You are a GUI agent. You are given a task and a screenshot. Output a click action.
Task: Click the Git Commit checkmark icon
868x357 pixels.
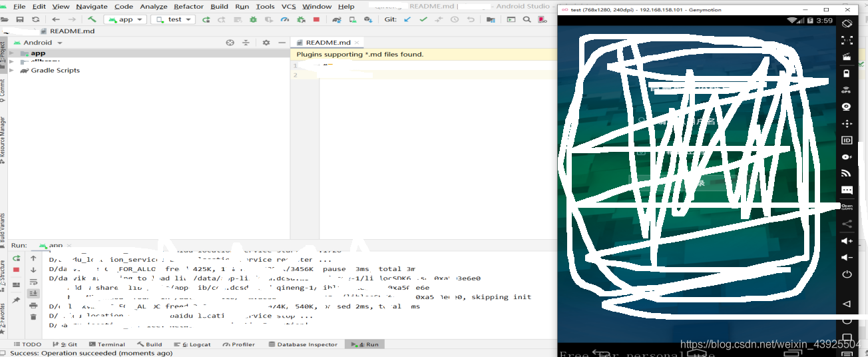click(x=423, y=19)
